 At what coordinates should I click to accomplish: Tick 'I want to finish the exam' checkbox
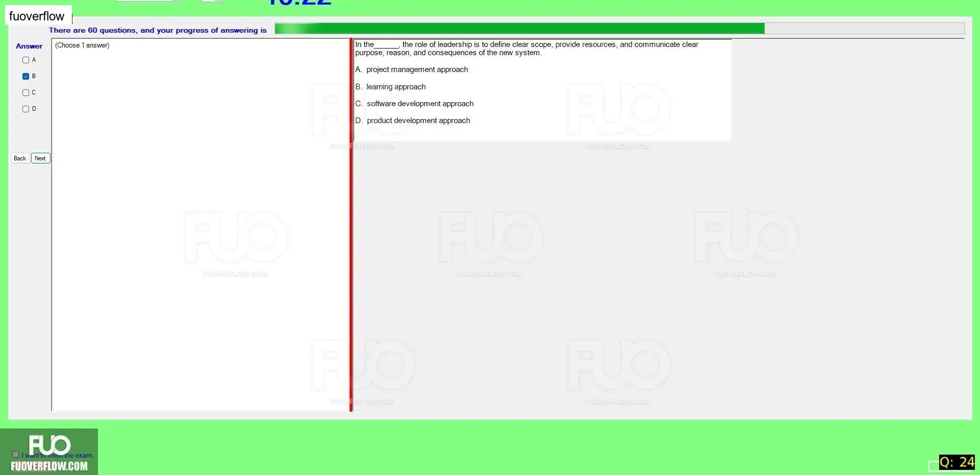click(15, 454)
